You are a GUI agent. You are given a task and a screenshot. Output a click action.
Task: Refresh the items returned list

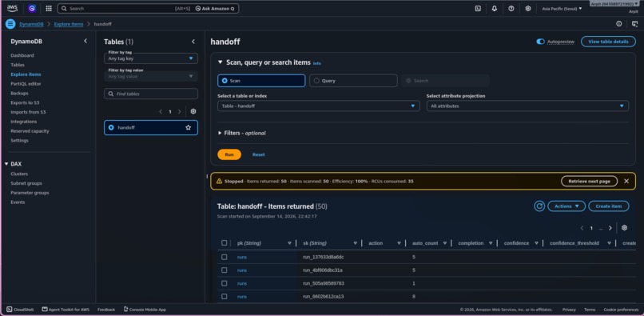pyautogui.click(x=539, y=206)
